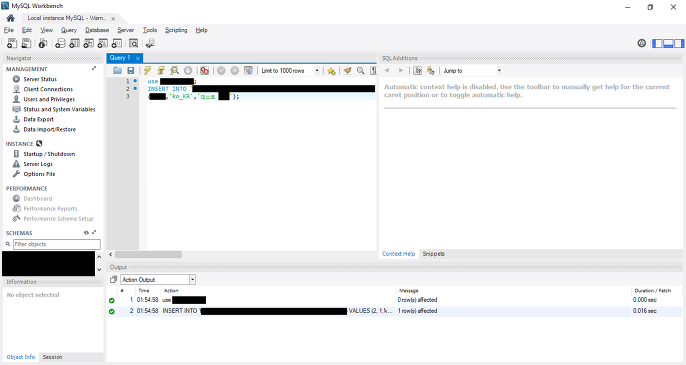This screenshot has height=365, width=686.
Task: Switch to the Session tab
Action: (x=52, y=357)
